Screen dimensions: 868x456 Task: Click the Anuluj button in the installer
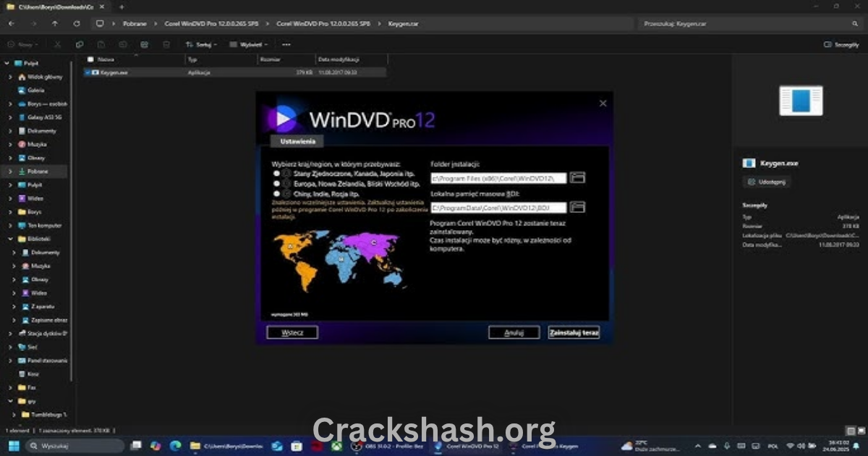514,333
